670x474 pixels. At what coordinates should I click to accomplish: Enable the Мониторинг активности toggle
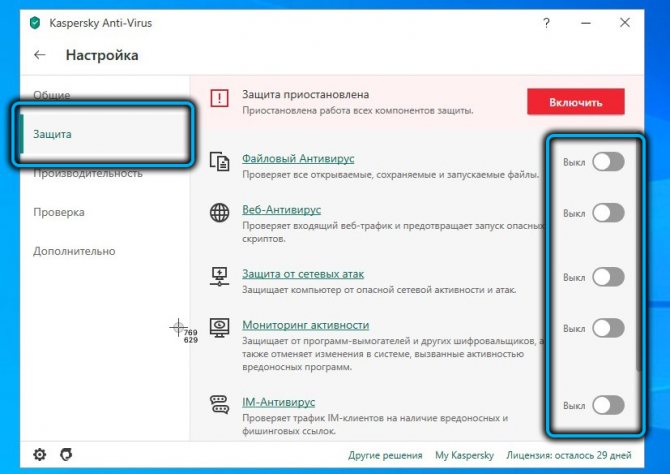[608, 328]
